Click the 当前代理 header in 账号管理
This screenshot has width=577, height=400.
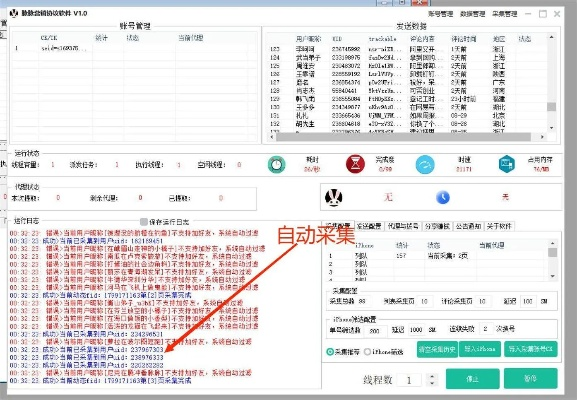click(191, 38)
